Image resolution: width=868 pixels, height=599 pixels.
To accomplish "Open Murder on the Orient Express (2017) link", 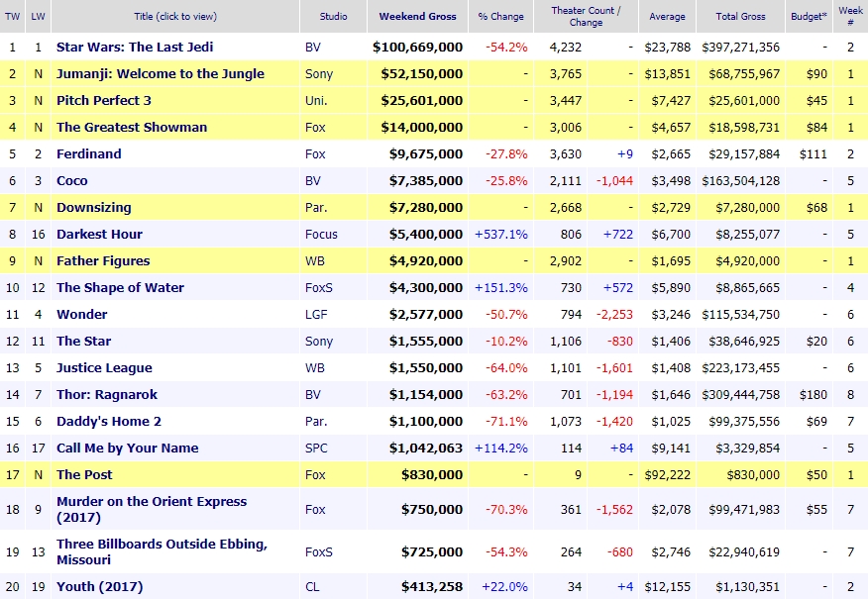I will click(152, 510).
